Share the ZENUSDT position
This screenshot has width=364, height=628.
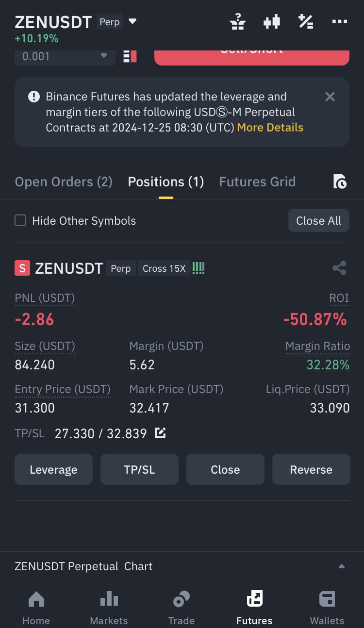339,268
